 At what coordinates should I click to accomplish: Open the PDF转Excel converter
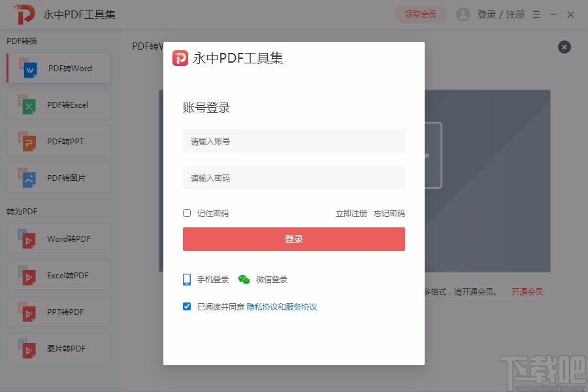(57, 105)
